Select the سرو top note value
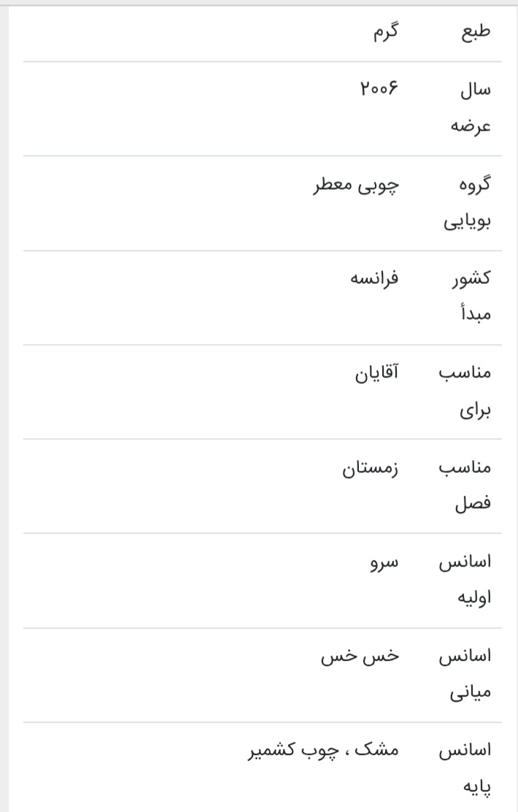The width and height of the screenshot is (518, 812). tap(384, 562)
